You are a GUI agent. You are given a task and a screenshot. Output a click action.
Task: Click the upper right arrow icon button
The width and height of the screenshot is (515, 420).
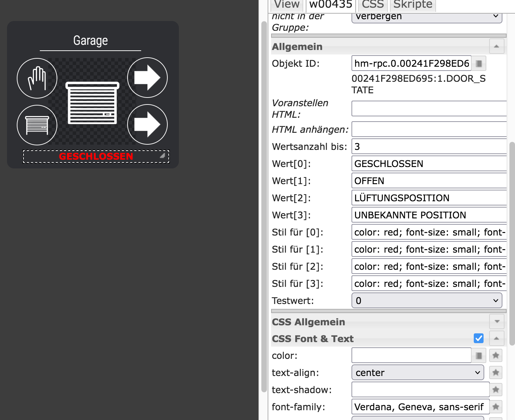147,78
